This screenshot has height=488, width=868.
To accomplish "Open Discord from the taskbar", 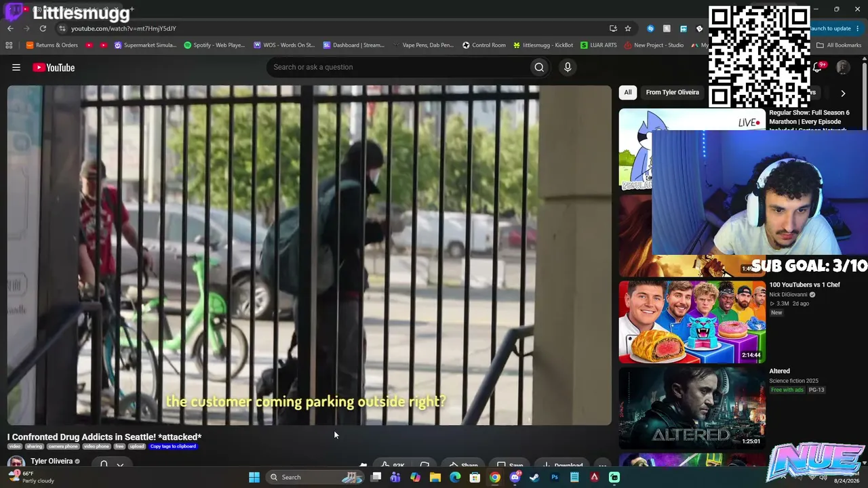I will (515, 477).
